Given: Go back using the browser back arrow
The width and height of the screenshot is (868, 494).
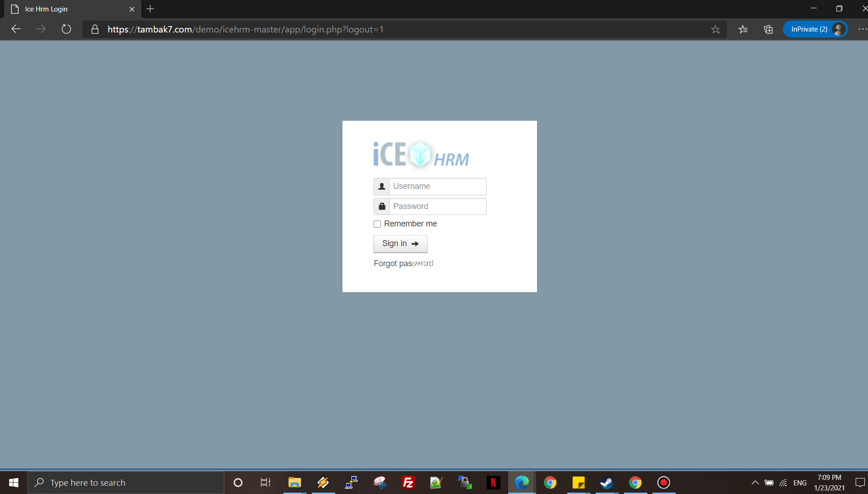Looking at the screenshot, I should click(16, 29).
